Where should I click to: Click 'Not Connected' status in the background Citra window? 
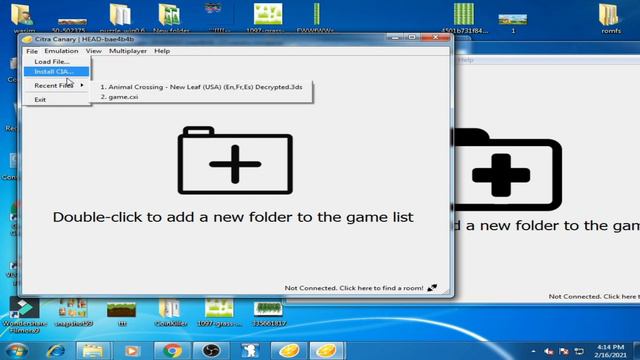(x=594, y=297)
